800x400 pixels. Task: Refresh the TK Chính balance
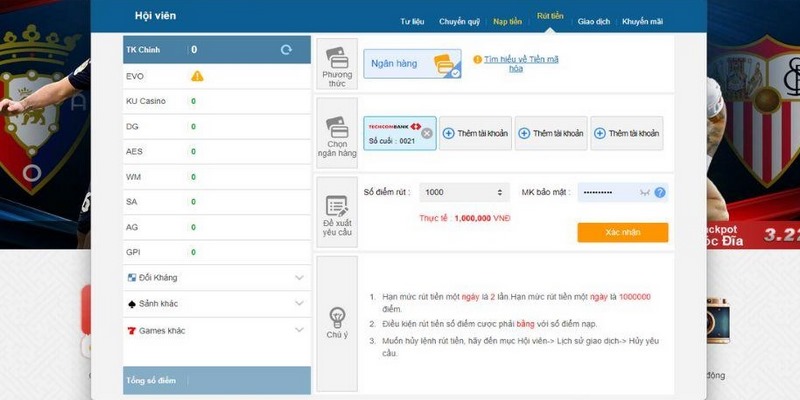click(x=286, y=49)
